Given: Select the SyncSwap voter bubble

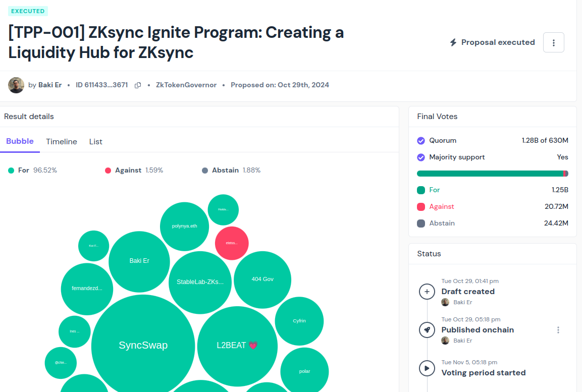Looking at the screenshot, I should (143, 345).
